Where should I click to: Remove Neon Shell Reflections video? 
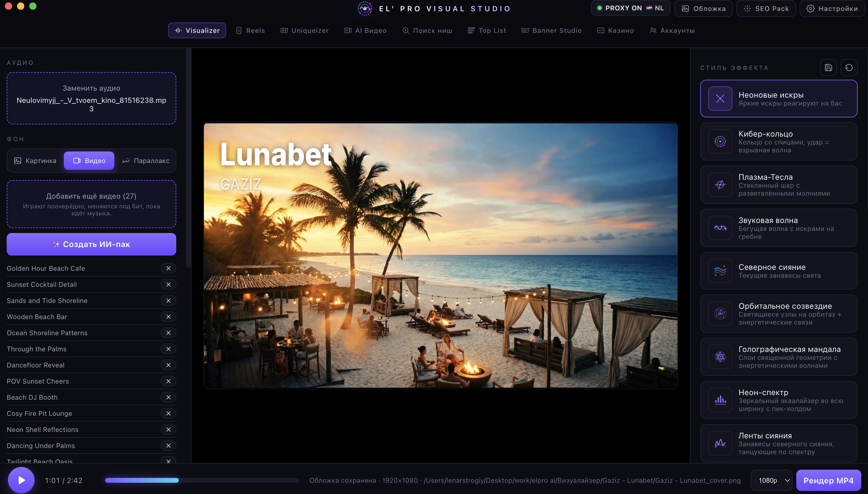[168, 430]
